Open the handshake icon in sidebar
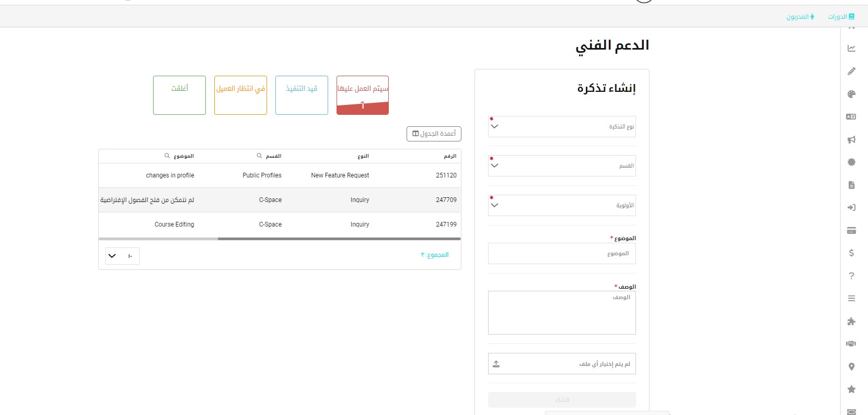 [851, 343]
